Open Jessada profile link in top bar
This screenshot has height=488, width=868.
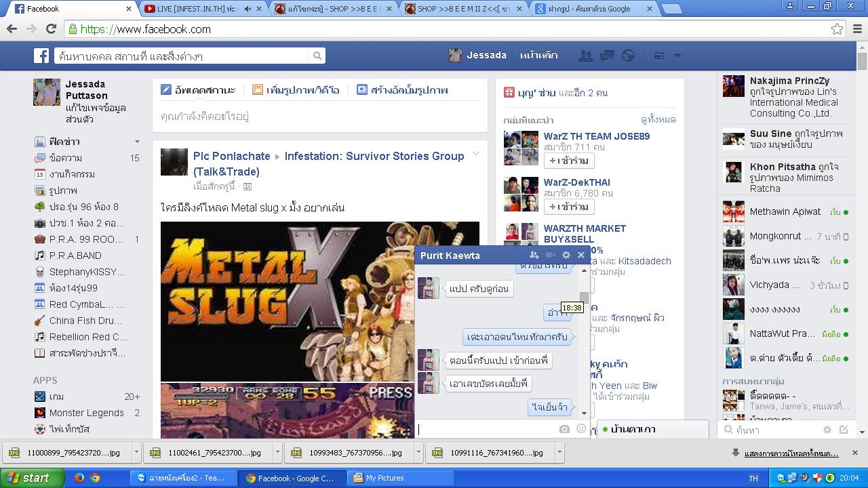tap(477, 56)
